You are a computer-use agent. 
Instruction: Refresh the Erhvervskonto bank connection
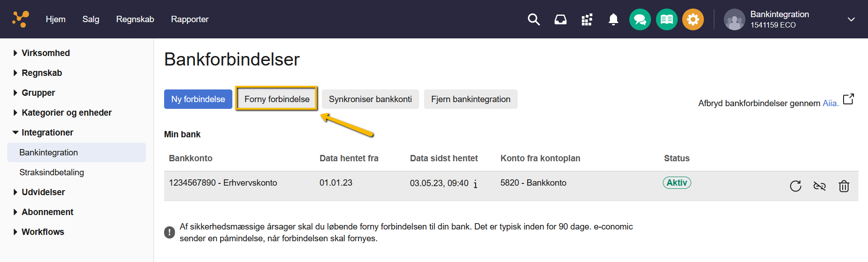[x=796, y=186]
